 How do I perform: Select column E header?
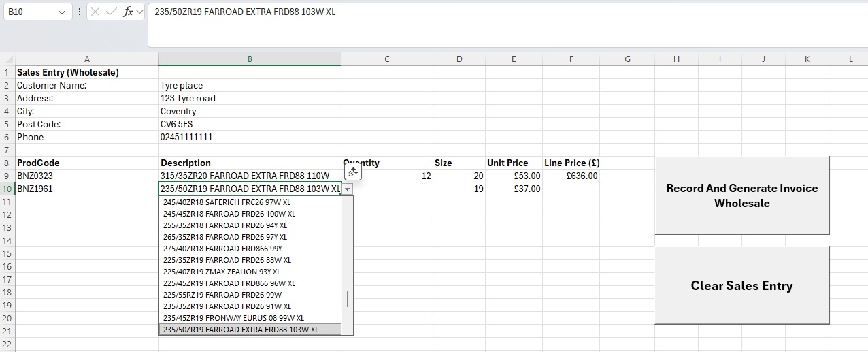[514, 59]
